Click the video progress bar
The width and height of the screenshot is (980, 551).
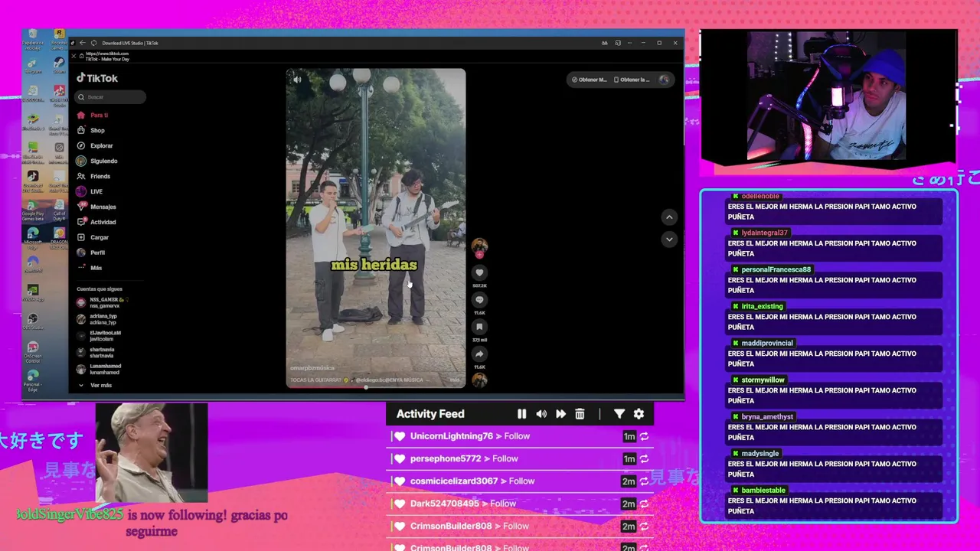click(375, 386)
